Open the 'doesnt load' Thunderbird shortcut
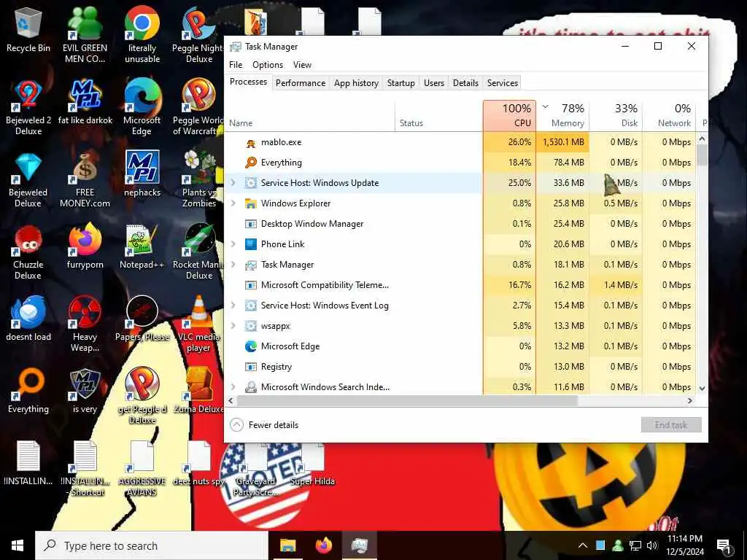Viewport: 747px width, 560px height. tap(28, 319)
